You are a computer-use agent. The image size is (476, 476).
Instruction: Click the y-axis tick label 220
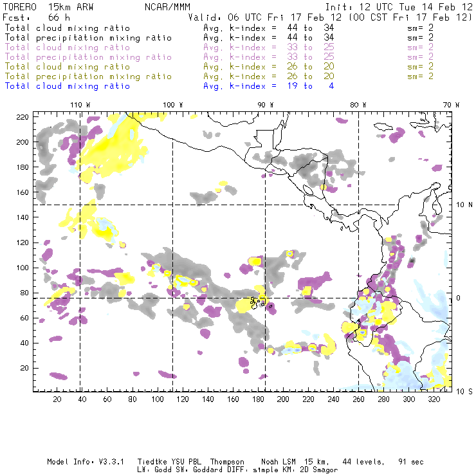pos(23,116)
